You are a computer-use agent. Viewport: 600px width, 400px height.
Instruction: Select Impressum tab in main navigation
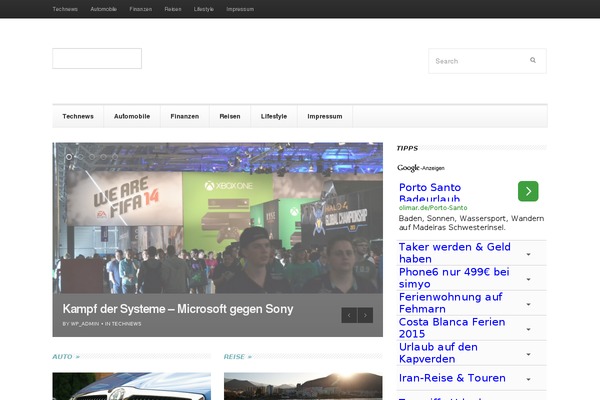pyautogui.click(x=325, y=116)
